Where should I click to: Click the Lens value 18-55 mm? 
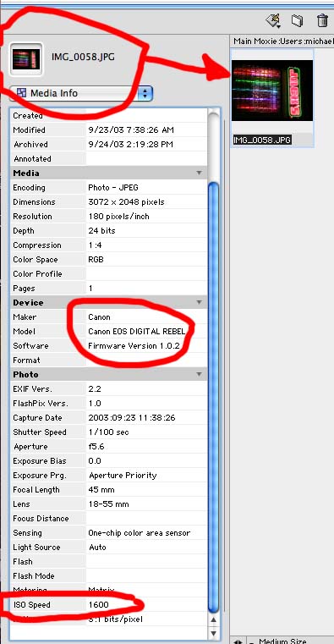click(108, 504)
